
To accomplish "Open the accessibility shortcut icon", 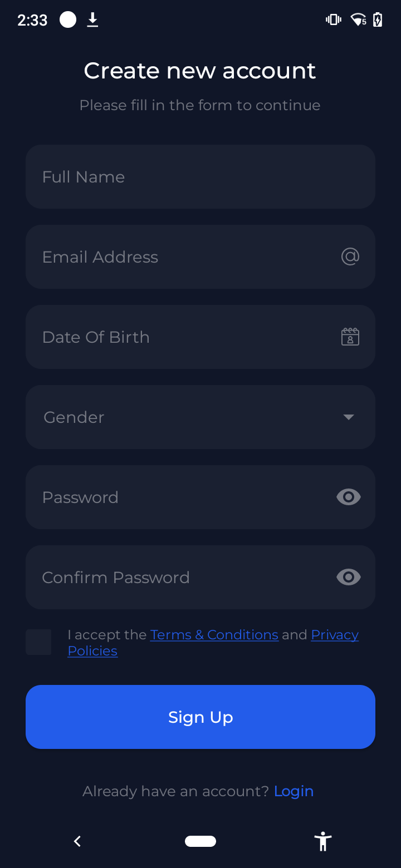I will pyautogui.click(x=322, y=841).
